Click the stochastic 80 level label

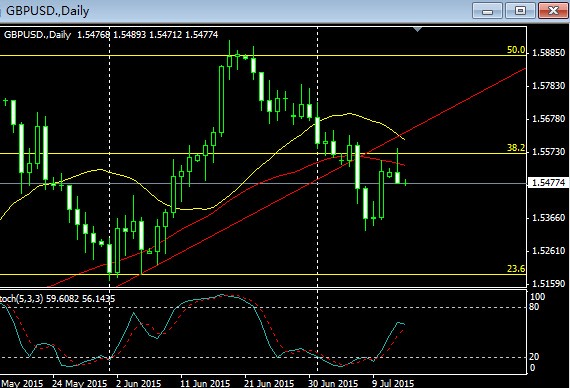coord(534,307)
